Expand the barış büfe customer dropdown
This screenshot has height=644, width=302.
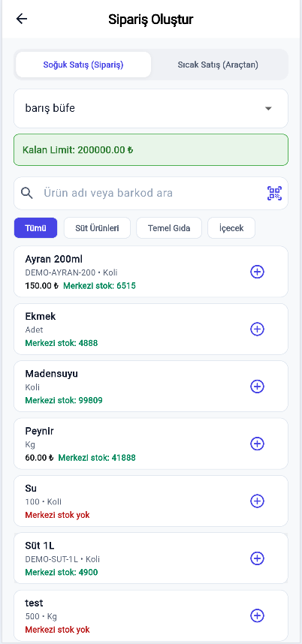[151, 108]
